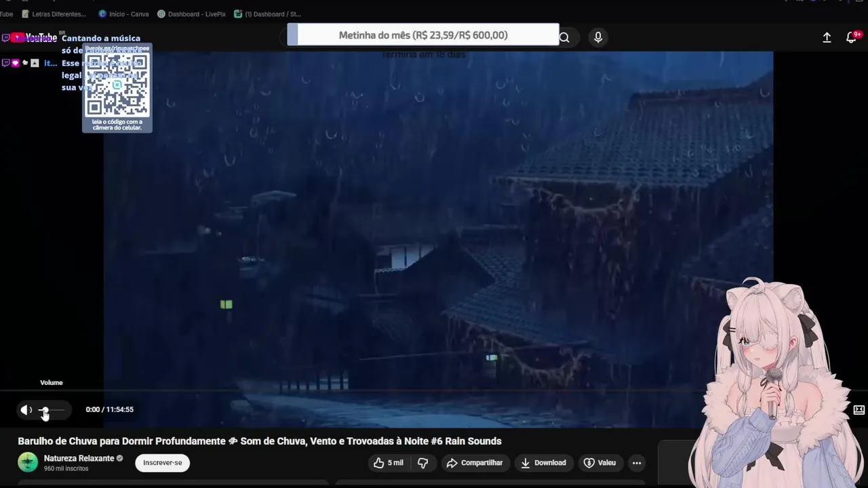The width and height of the screenshot is (868, 488).
Task: Open more actions three-dot menu
Action: [637, 463]
